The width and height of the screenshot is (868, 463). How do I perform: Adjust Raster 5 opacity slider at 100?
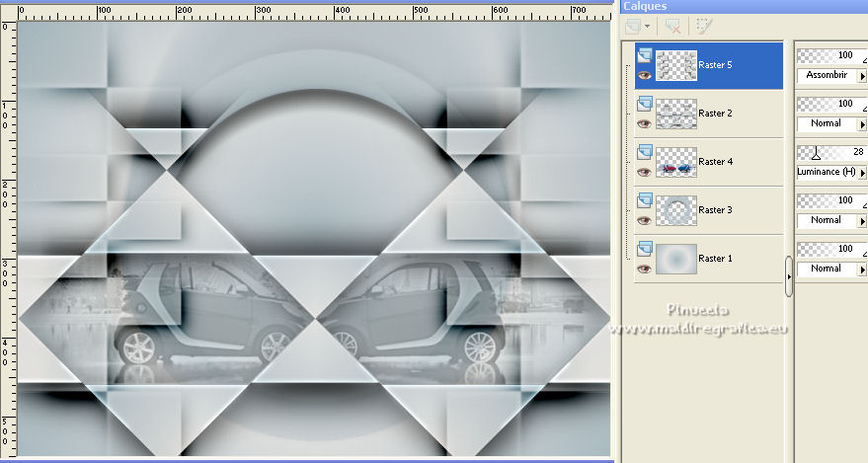pyautogui.click(x=831, y=55)
